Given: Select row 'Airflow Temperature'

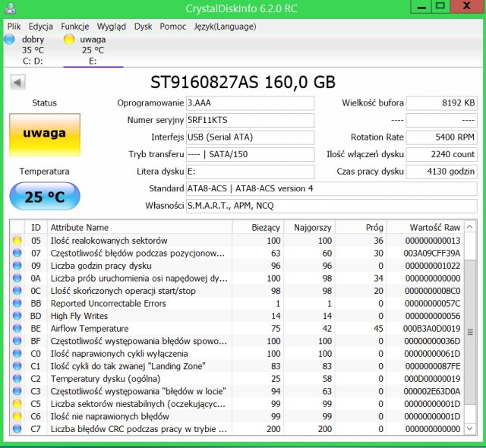Looking at the screenshot, I should tap(237, 329).
